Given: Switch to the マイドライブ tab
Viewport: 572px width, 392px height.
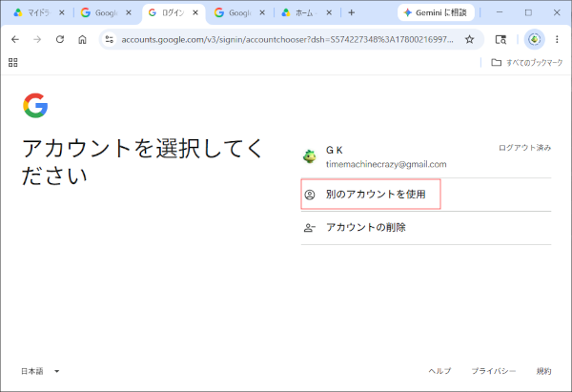Looking at the screenshot, I should pyautogui.click(x=39, y=12).
